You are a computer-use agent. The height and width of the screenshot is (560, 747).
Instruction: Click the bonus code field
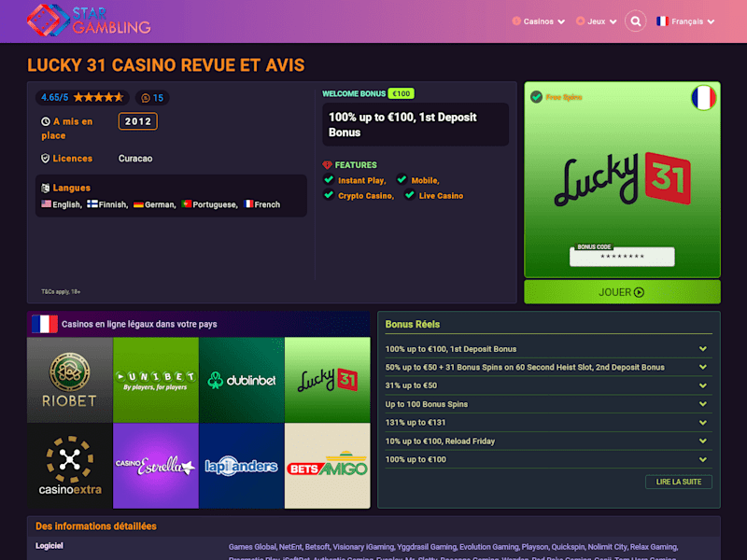[x=622, y=257]
